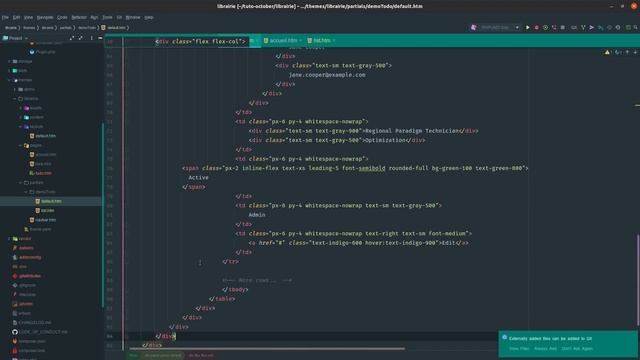Open the Edit menu
Viewport: 640px width, 360px height.
coord(16,17)
